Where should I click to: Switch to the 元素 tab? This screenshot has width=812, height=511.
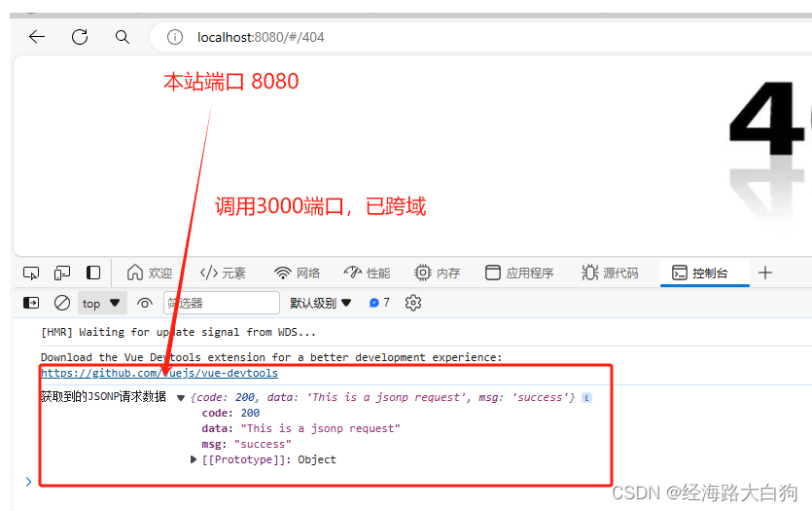[223, 274]
